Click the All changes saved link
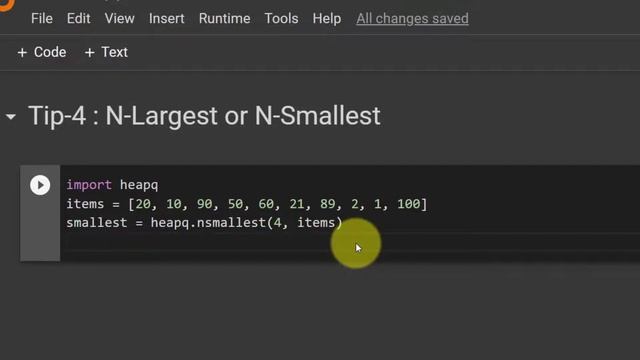This screenshot has height=360, width=640. coord(412,18)
